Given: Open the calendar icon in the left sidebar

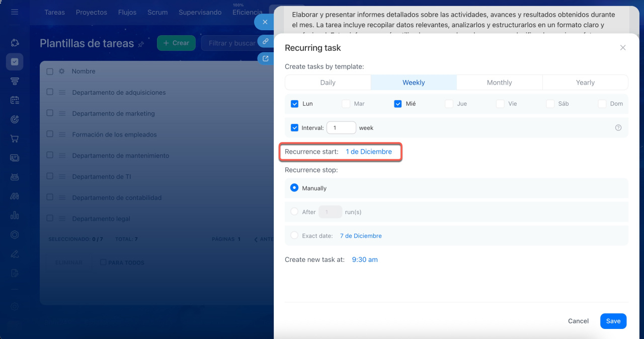Looking at the screenshot, I should click(x=15, y=100).
